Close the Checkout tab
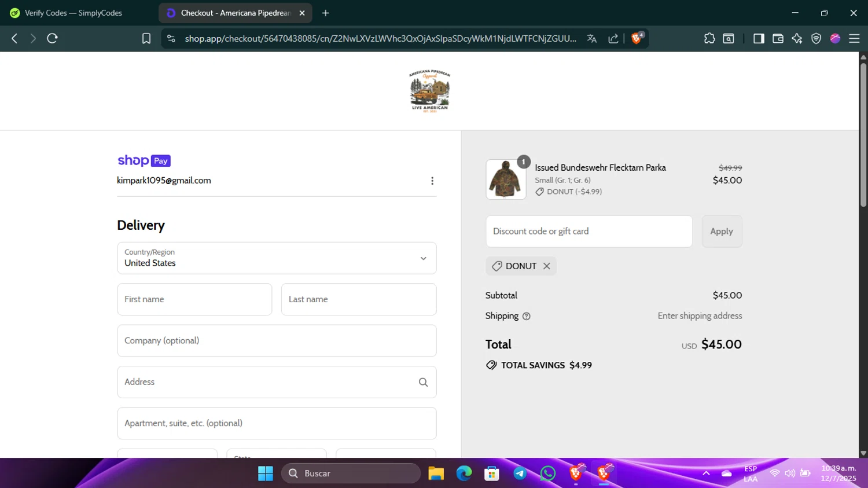 click(x=302, y=13)
